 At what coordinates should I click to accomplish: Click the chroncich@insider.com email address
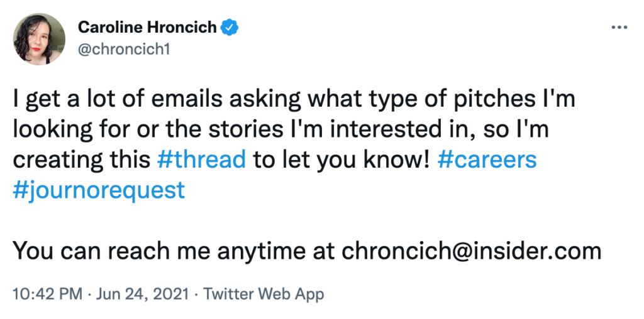tap(472, 251)
